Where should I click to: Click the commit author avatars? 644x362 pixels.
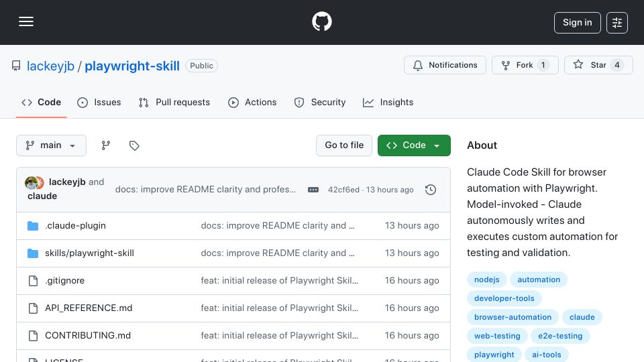pyautogui.click(x=34, y=182)
